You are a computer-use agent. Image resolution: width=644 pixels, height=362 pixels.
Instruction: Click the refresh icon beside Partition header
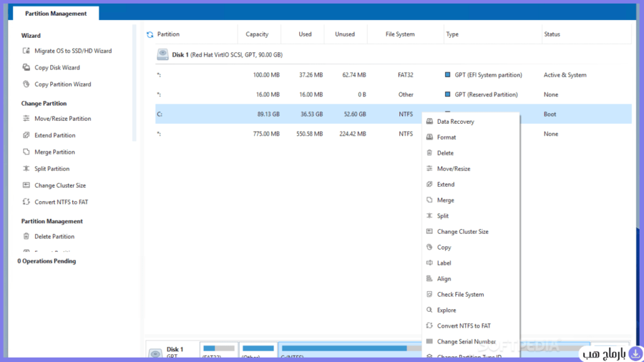click(x=150, y=35)
